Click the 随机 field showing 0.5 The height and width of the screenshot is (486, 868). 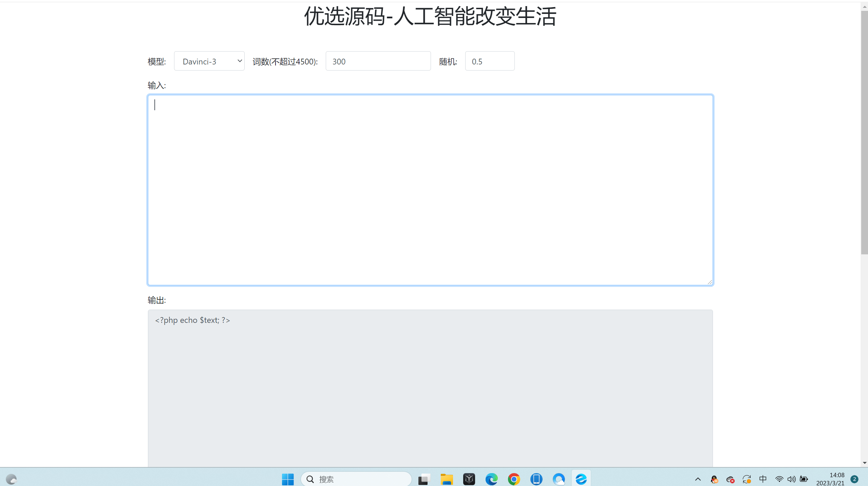pyautogui.click(x=490, y=61)
